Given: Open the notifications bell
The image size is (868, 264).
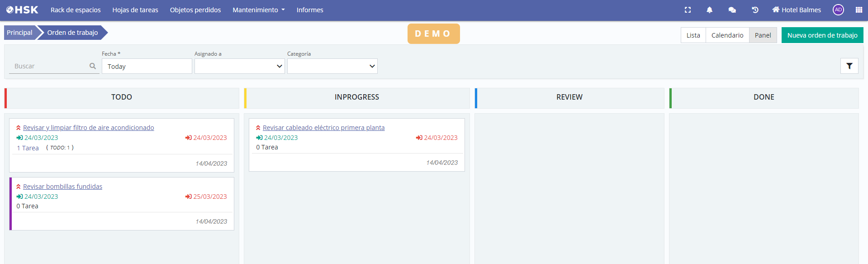Looking at the screenshot, I should tap(709, 10).
